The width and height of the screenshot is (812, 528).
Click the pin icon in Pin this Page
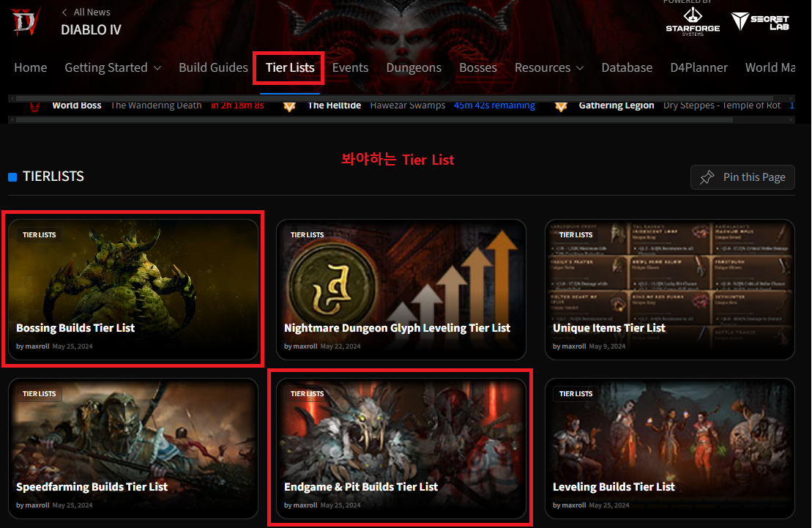[707, 177]
